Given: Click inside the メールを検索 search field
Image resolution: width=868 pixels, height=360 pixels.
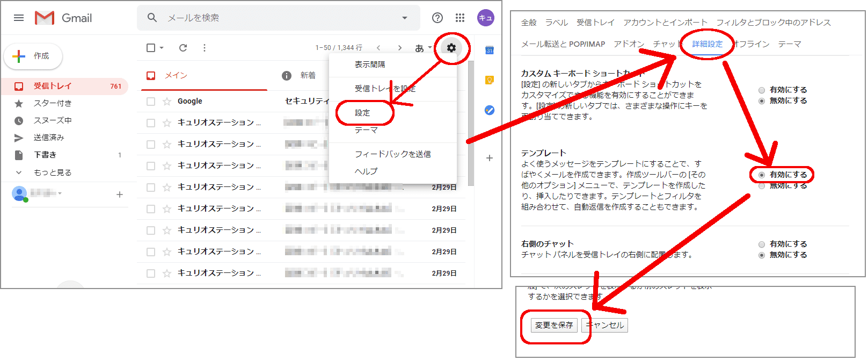Looking at the screenshot, I should (x=279, y=18).
